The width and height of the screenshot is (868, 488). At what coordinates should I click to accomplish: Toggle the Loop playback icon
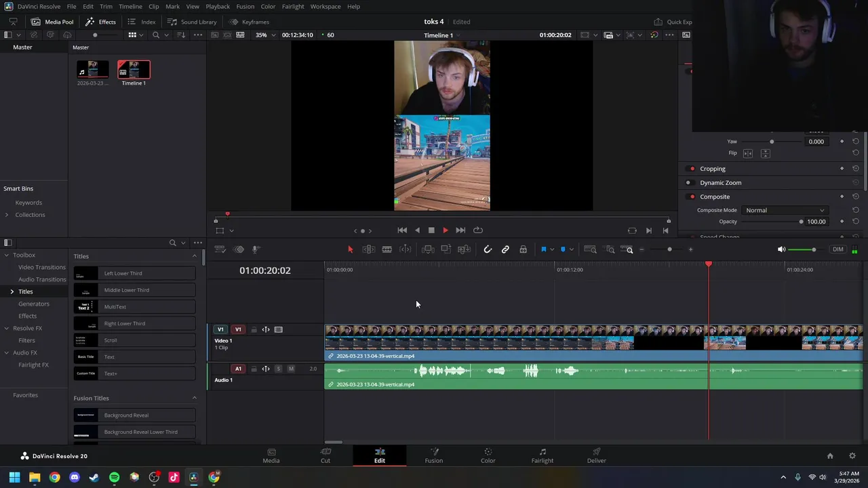478,230
